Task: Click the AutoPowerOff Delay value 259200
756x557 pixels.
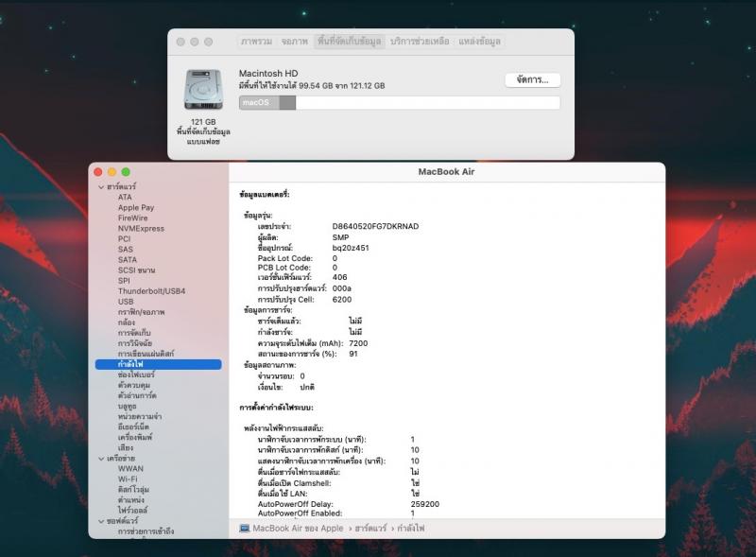Action: [x=424, y=504]
